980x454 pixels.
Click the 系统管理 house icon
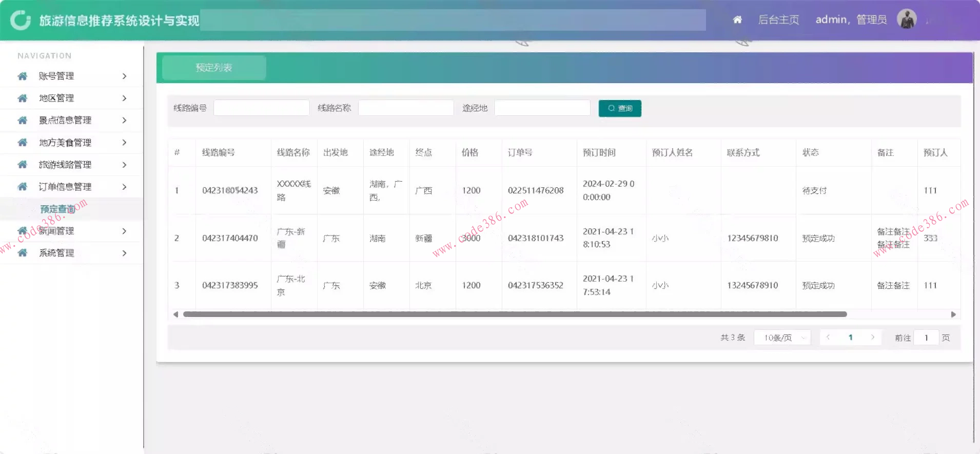click(x=22, y=252)
